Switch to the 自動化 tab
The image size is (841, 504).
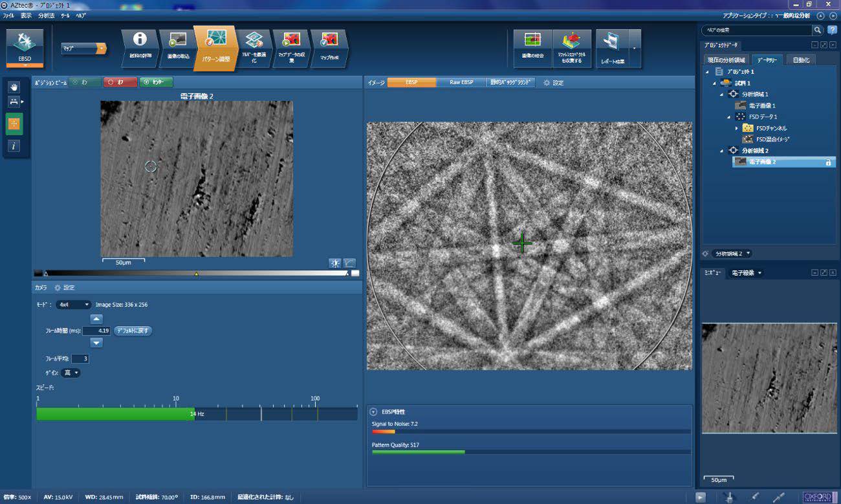[x=802, y=60]
